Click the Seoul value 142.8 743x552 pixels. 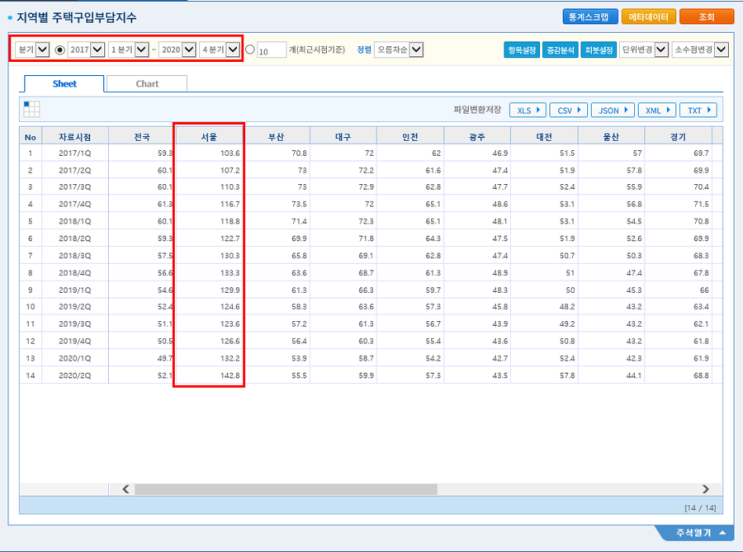click(x=230, y=376)
